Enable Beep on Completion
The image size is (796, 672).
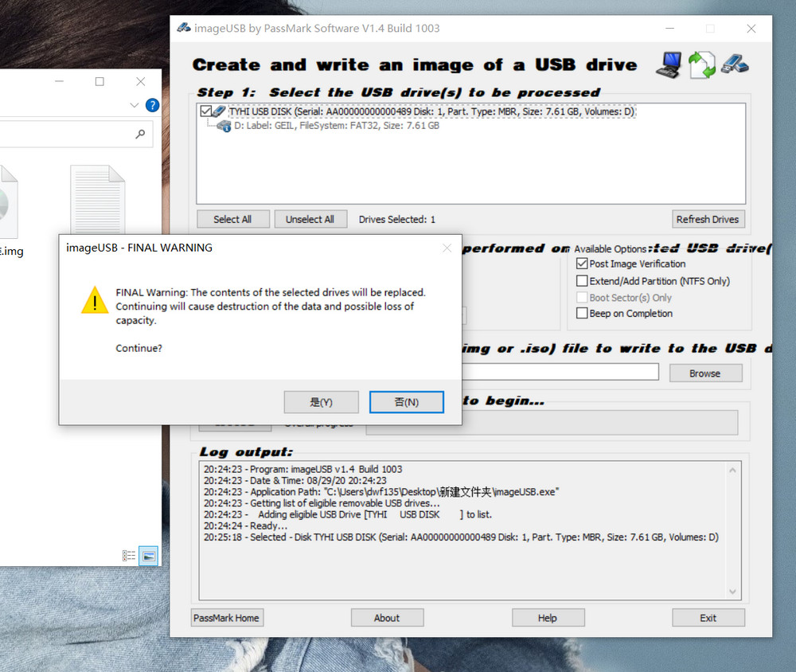click(582, 313)
